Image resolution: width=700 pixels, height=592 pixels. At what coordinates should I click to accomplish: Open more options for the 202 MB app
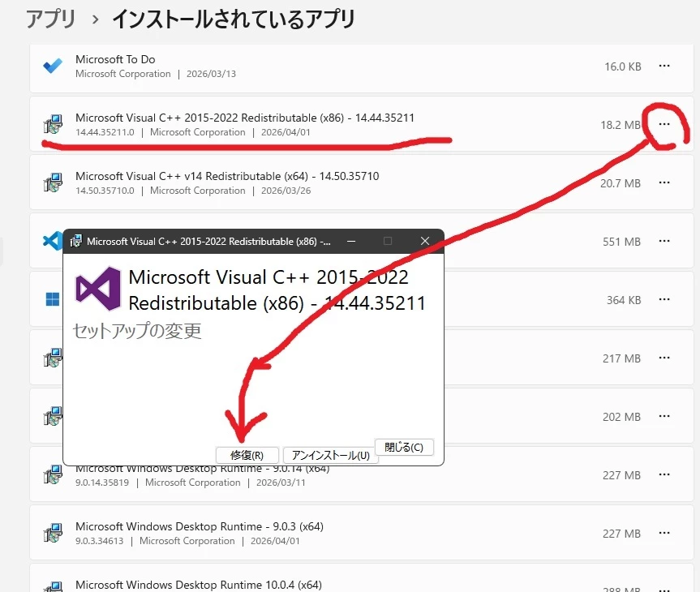[x=664, y=416]
